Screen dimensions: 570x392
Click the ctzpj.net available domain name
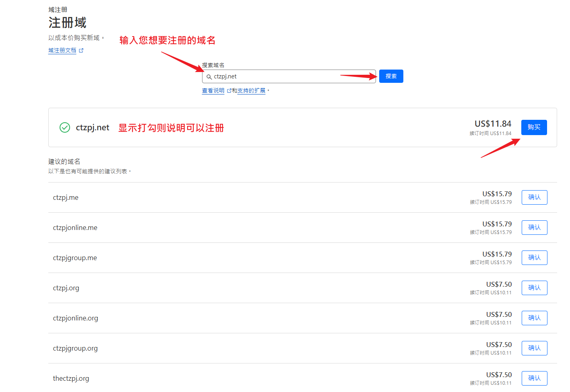click(93, 127)
